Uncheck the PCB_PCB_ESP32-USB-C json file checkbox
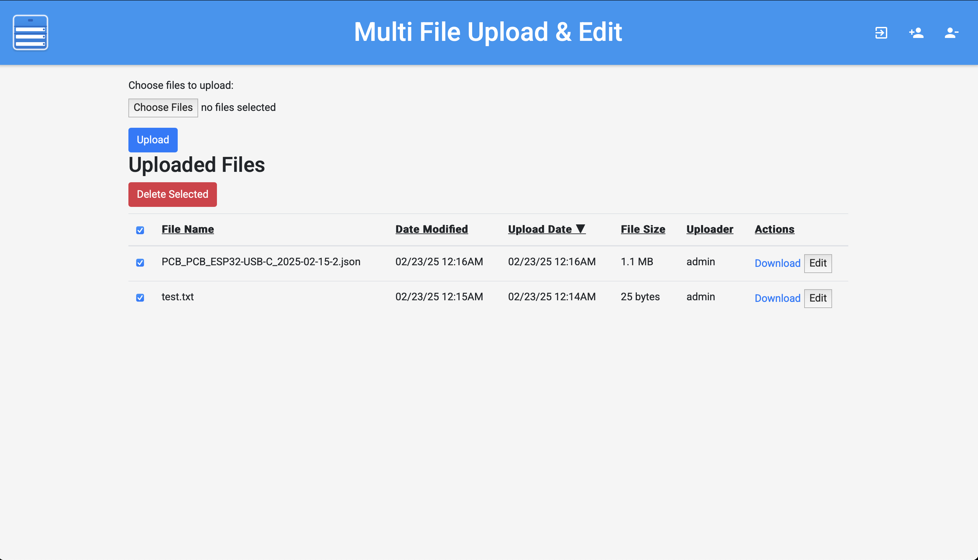 pos(140,262)
